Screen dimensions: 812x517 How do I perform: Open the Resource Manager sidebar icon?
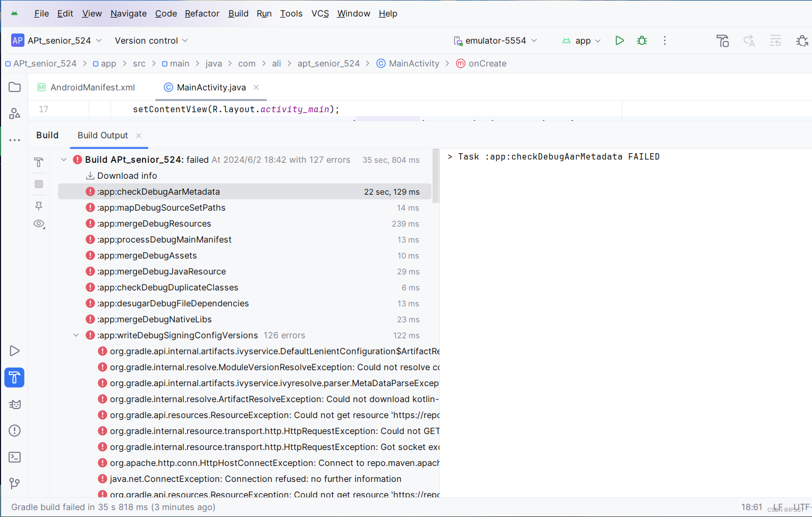coord(14,113)
